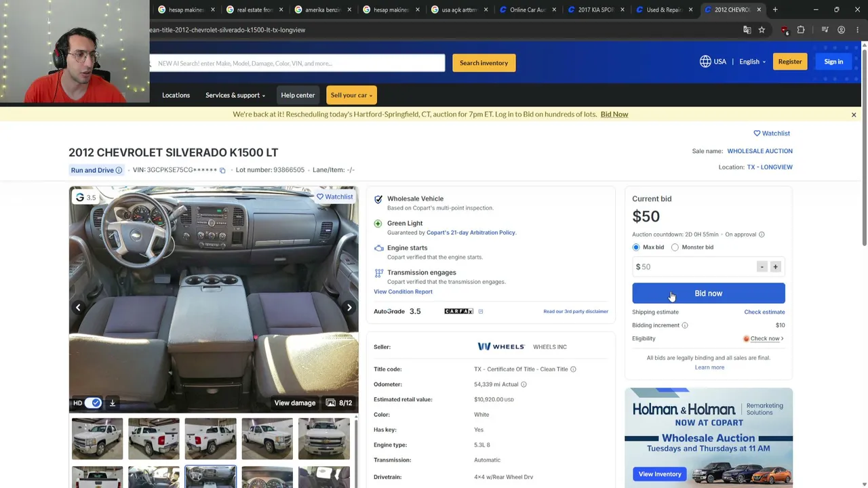Increase the bid with the plus button
The height and width of the screenshot is (488, 868).
pos(776,267)
